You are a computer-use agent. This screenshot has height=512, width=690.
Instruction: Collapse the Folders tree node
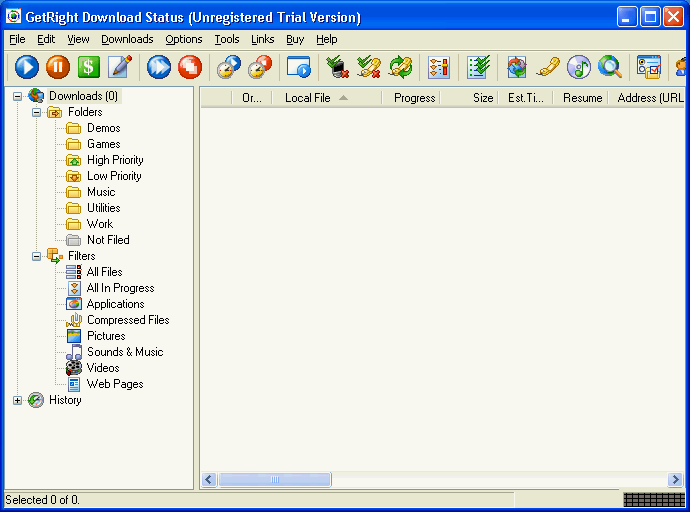tap(37, 112)
